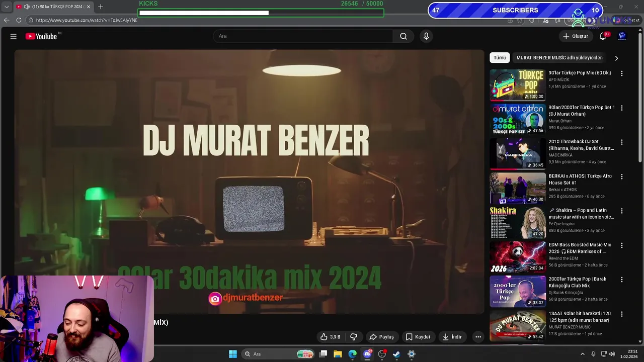Open File Explorer from the taskbar

(x=338, y=354)
